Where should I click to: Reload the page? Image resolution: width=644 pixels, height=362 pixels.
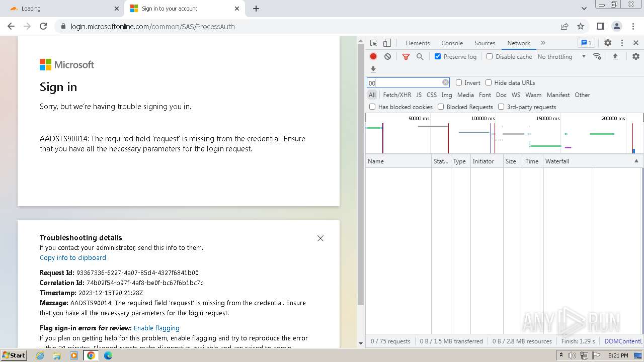43,26
